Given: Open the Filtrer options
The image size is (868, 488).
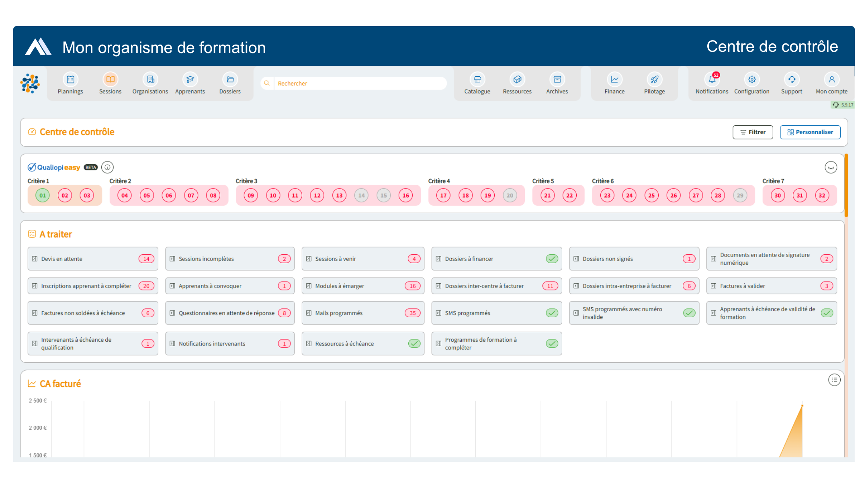Looking at the screenshot, I should coord(753,132).
